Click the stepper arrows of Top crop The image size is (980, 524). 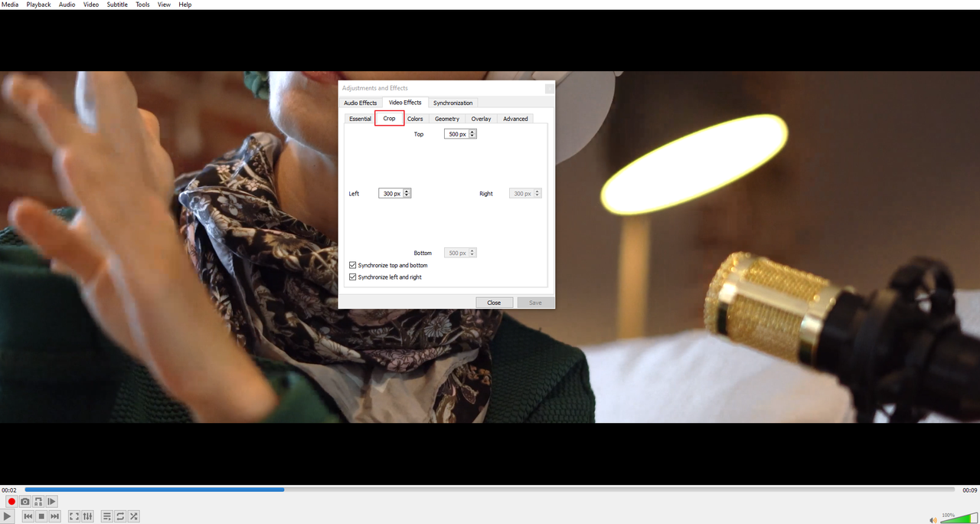472,134
